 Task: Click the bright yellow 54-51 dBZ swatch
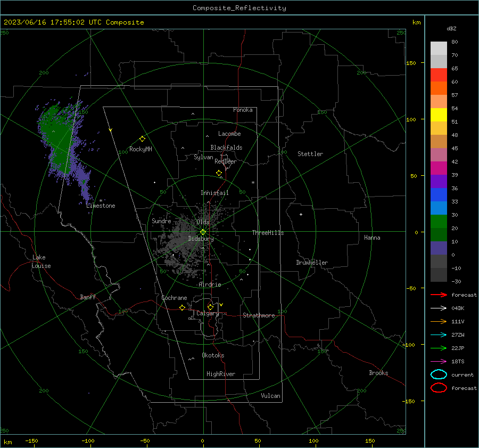(439, 115)
